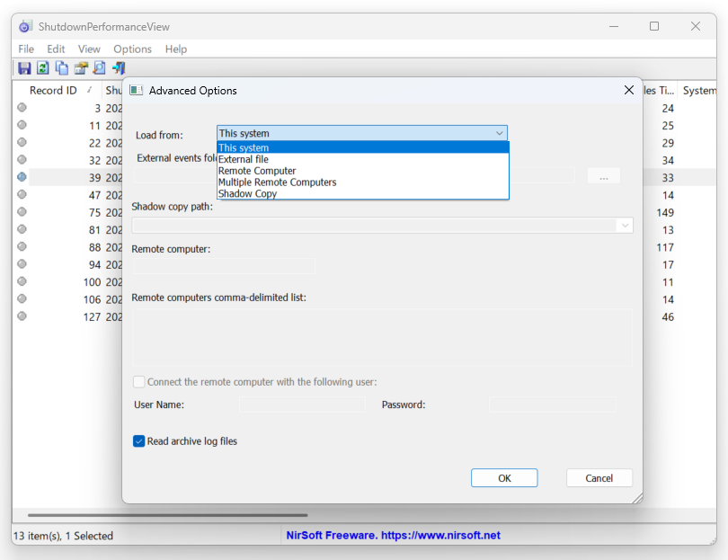Click Record ID cell 106

92,299
